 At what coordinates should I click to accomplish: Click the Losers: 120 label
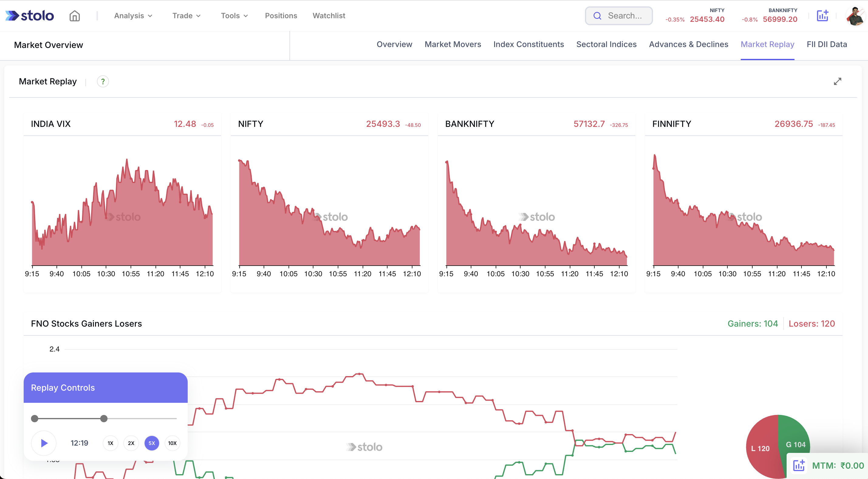coord(812,324)
